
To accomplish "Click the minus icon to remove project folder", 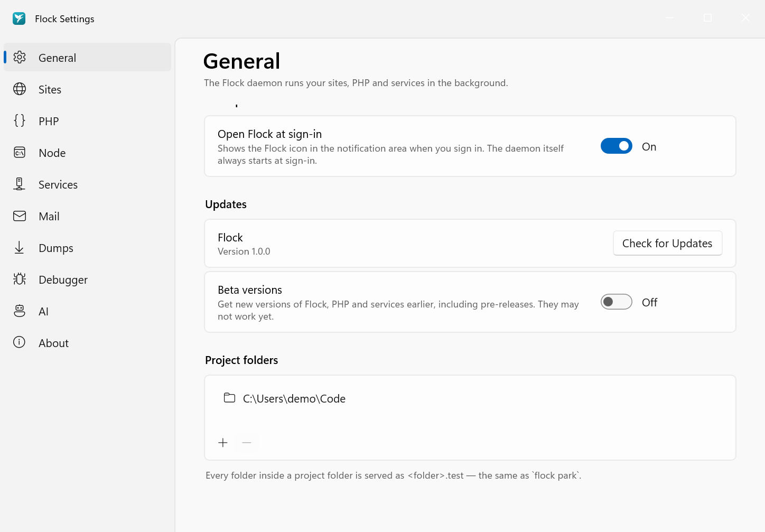I will [x=247, y=443].
